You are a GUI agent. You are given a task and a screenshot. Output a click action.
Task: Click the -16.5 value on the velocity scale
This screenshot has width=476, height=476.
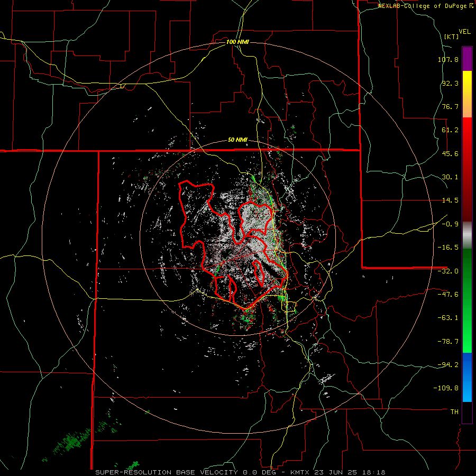448,248
